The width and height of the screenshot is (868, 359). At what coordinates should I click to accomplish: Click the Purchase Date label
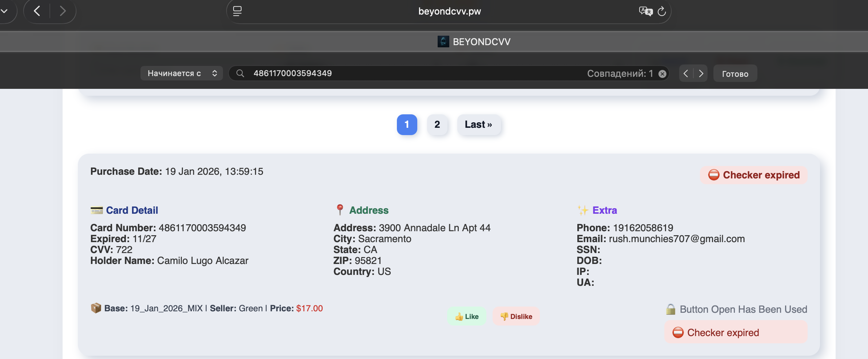click(x=126, y=171)
